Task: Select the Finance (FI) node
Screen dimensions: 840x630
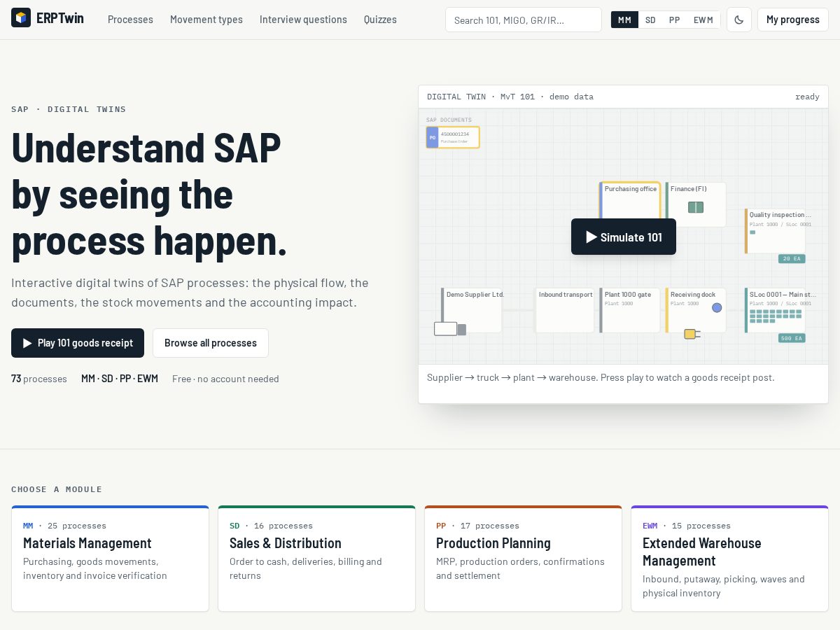Action: pyautogui.click(x=696, y=204)
